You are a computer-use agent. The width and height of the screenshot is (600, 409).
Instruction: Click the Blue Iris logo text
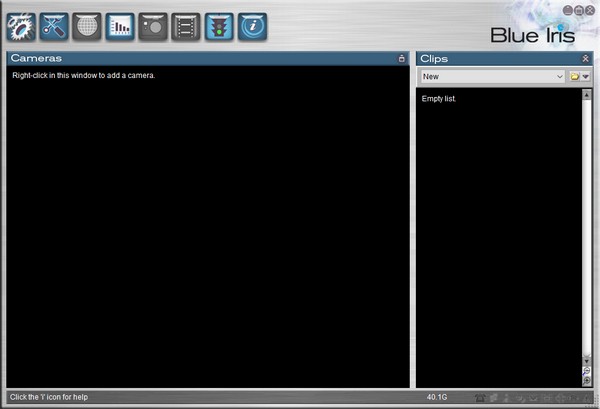533,35
